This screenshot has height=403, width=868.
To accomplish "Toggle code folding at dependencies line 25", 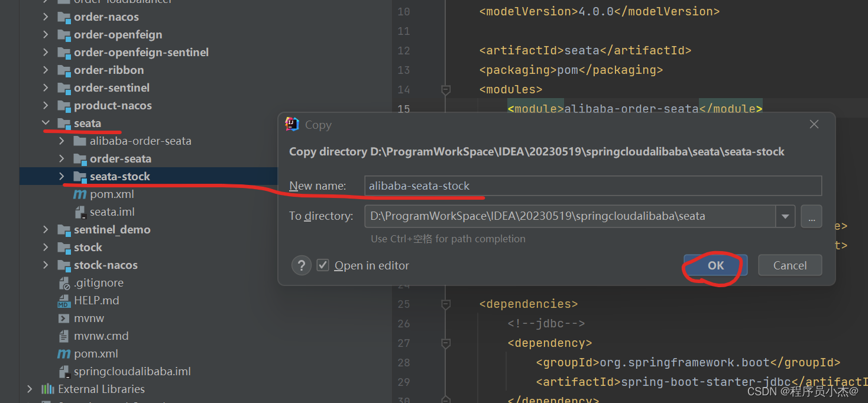I will [446, 304].
